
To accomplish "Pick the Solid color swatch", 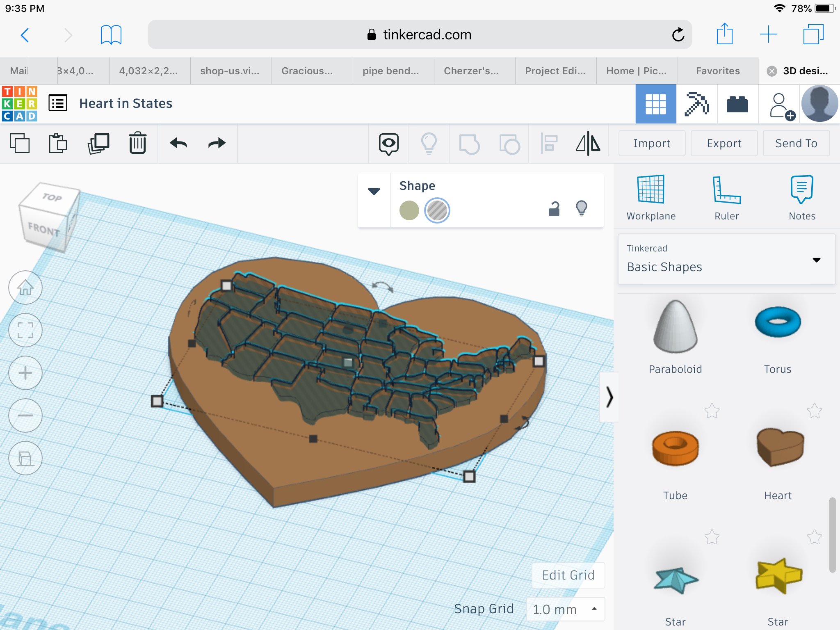I will (x=409, y=210).
